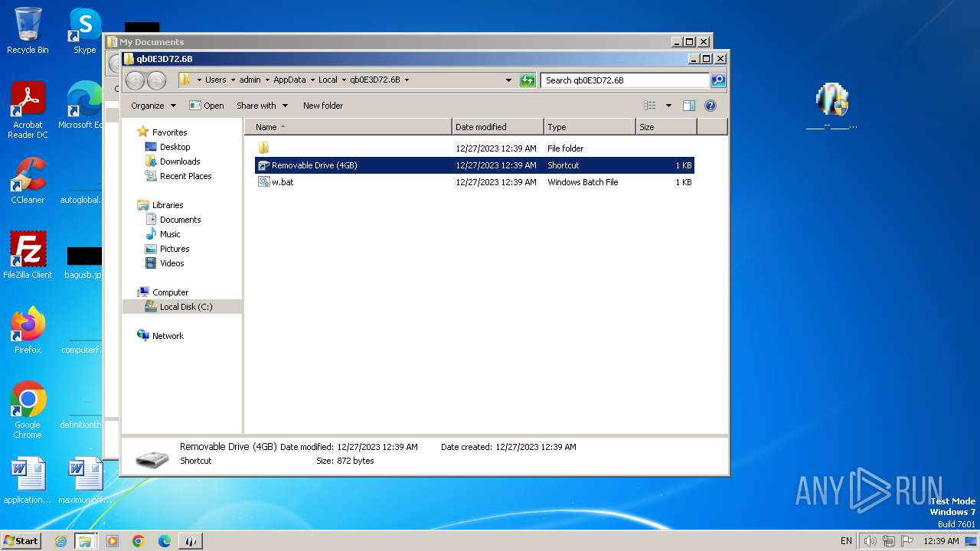Open the Google Chrome desktop shortcut
The height and width of the screenshot is (551, 980).
pyautogui.click(x=28, y=410)
